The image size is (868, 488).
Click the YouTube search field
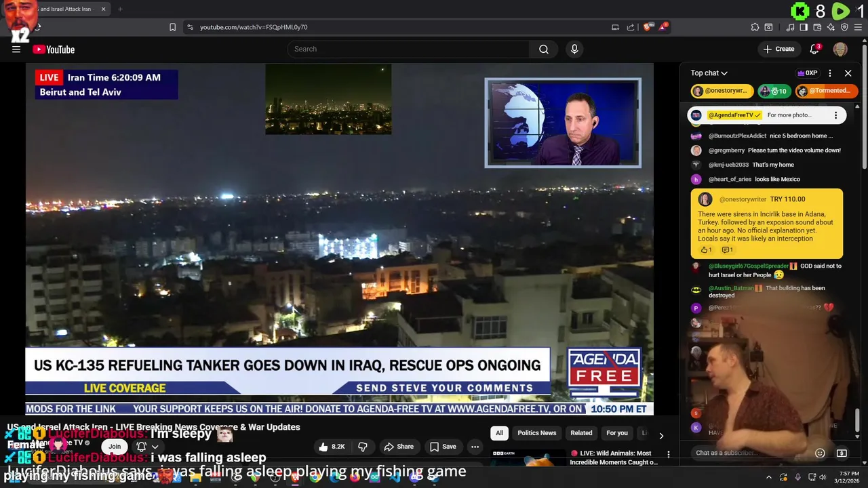(409, 49)
